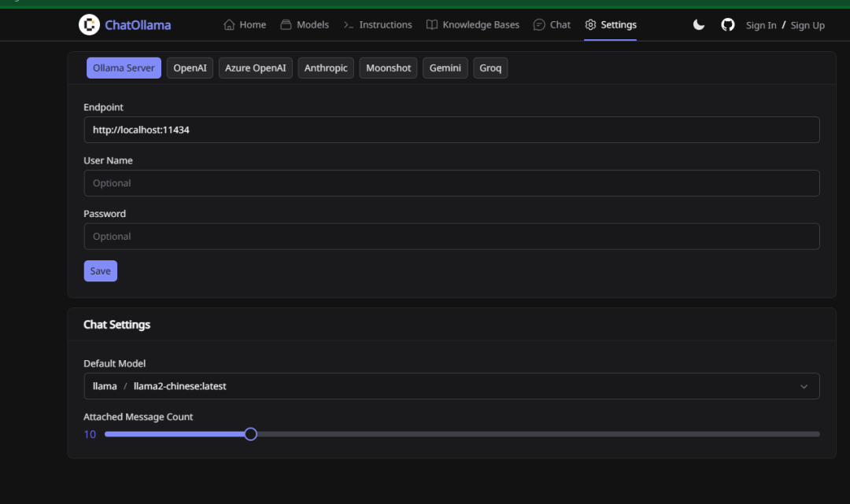Click the Models box icon
Viewport: 850px width, 504px height.
point(286,25)
